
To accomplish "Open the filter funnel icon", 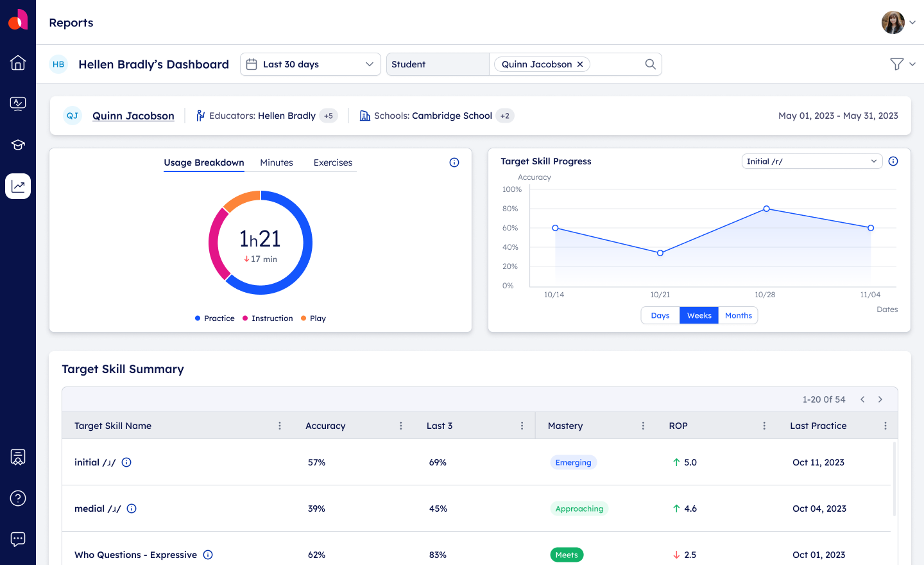I will pos(897,64).
